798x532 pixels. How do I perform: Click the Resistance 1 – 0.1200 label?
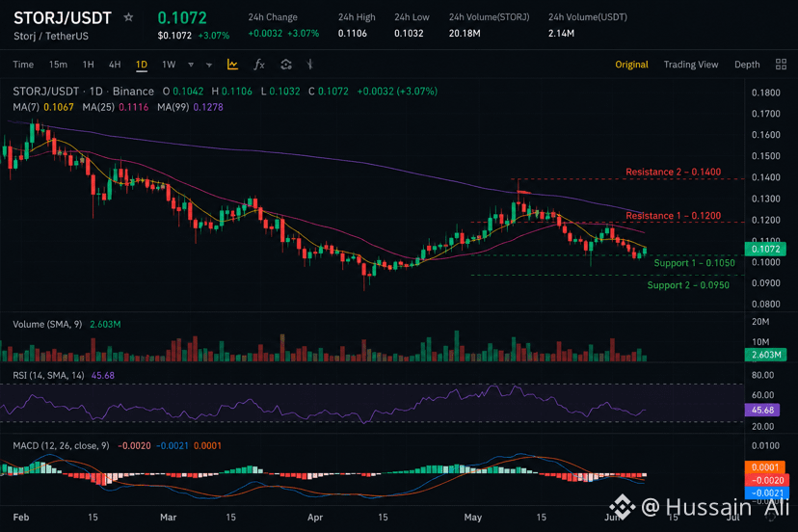[673, 216]
